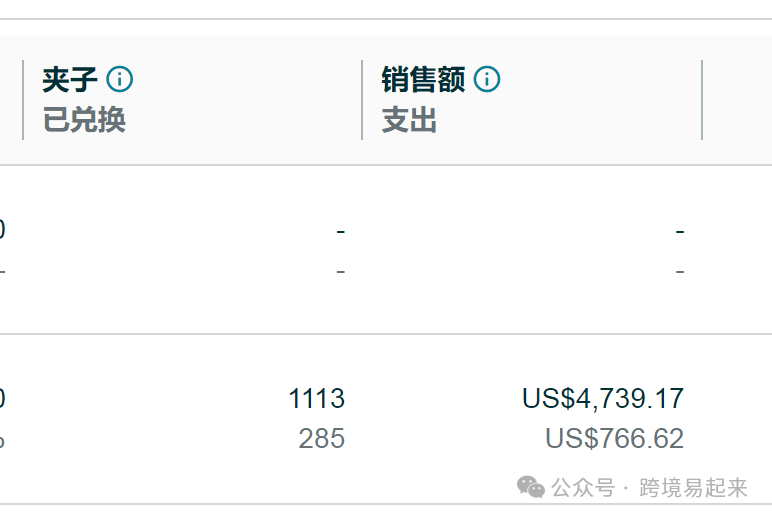Click the divider between 夹子 and 销售额 headers
This screenshot has width=772, height=518.
pyautogui.click(x=362, y=100)
